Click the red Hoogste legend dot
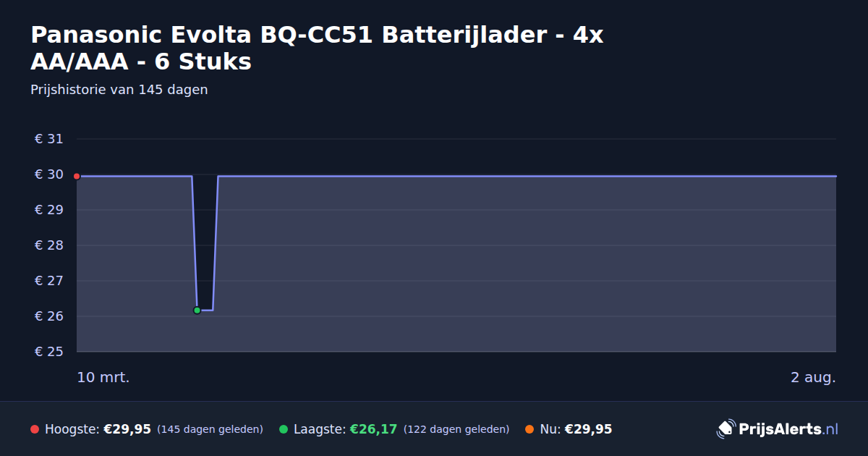This screenshot has width=868, height=456. click(35, 429)
